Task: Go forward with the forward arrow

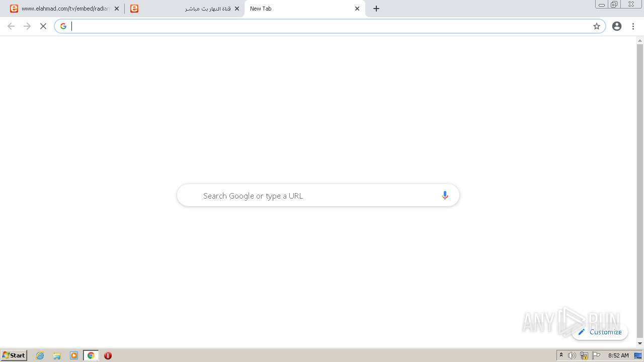Action: (27, 26)
